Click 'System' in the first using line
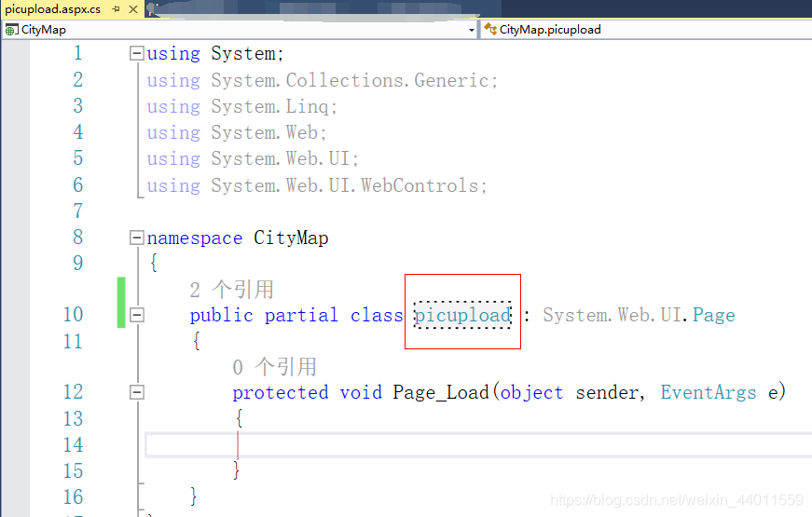Screen dimensions: 812x517 (x=243, y=53)
